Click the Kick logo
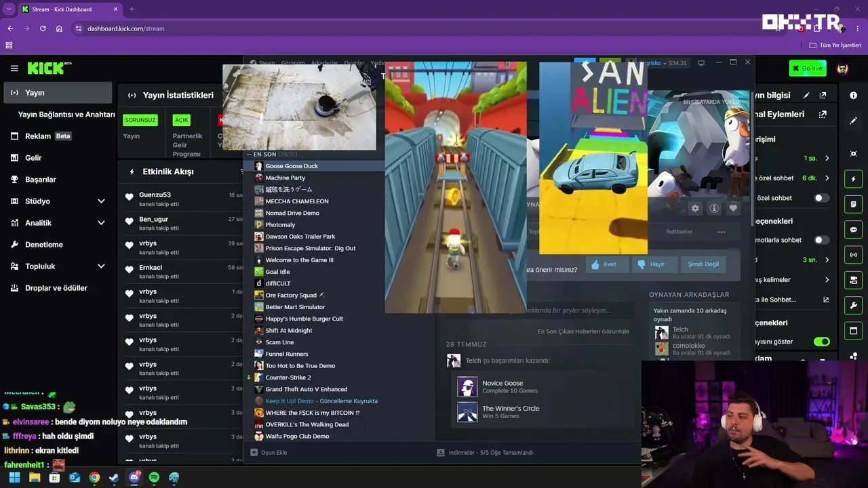This screenshot has height=488, width=868. [x=50, y=68]
